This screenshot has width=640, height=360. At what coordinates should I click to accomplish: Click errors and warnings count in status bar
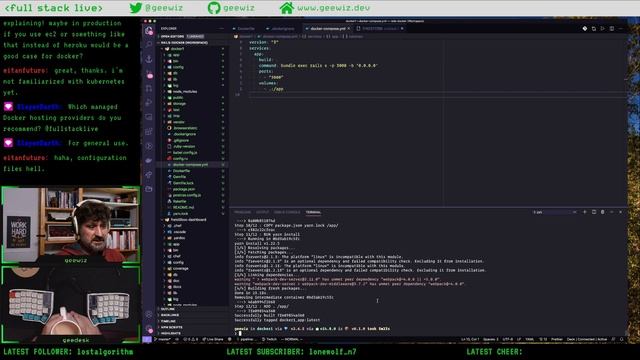click(191, 339)
